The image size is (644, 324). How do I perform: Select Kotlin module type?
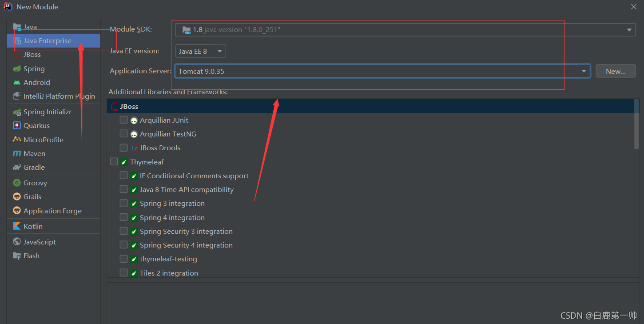(53, 226)
